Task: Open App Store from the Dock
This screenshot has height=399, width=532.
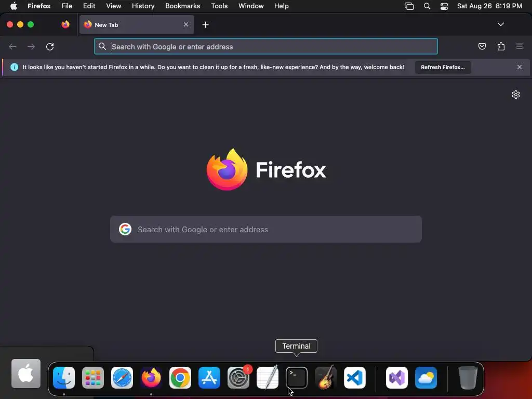Action: (209, 377)
